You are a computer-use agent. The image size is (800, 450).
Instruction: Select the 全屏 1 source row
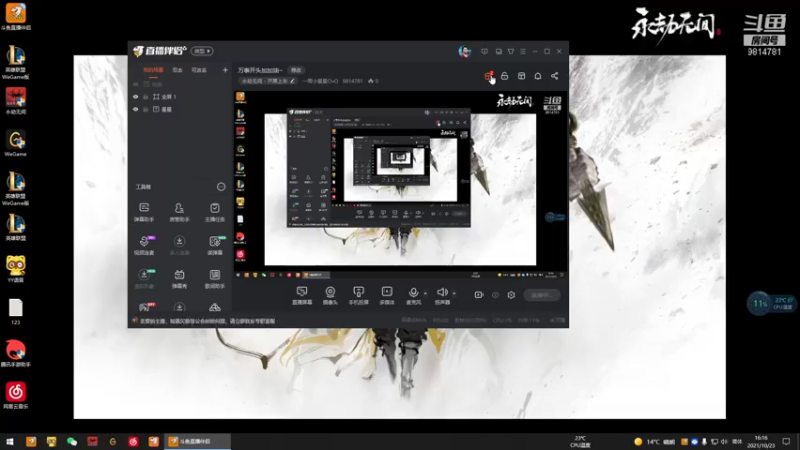pyautogui.click(x=180, y=96)
